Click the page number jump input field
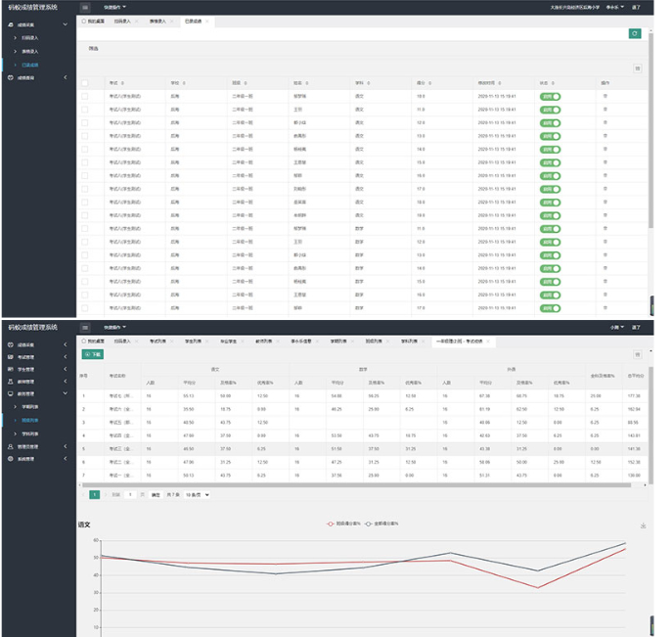Screen dimensions: 672x637 (128, 495)
